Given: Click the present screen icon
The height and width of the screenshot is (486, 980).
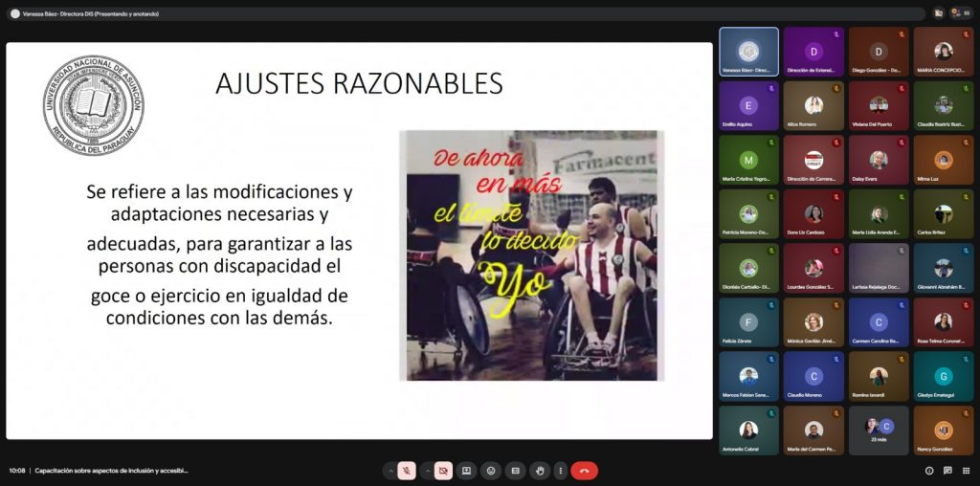Looking at the screenshot, I should (466, 471).
